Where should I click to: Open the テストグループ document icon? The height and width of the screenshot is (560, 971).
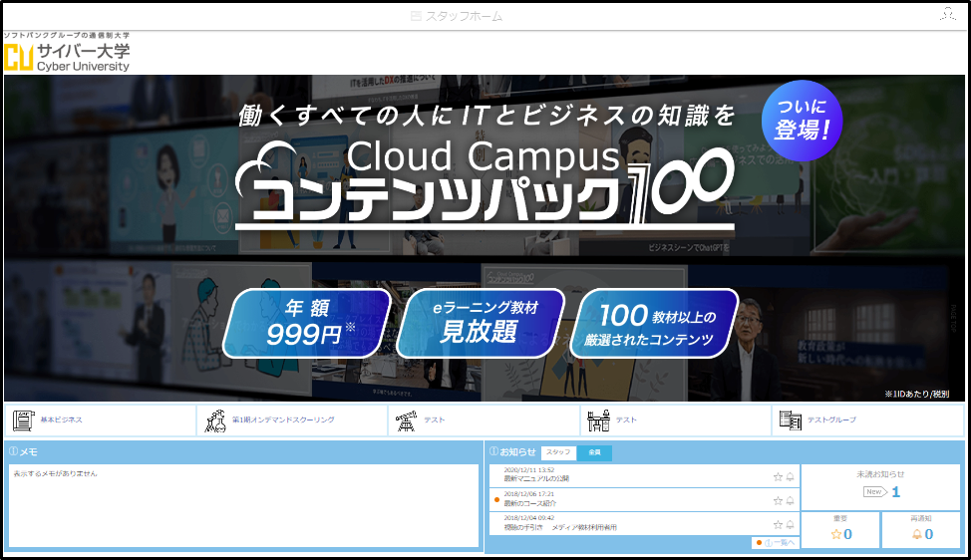791,420
